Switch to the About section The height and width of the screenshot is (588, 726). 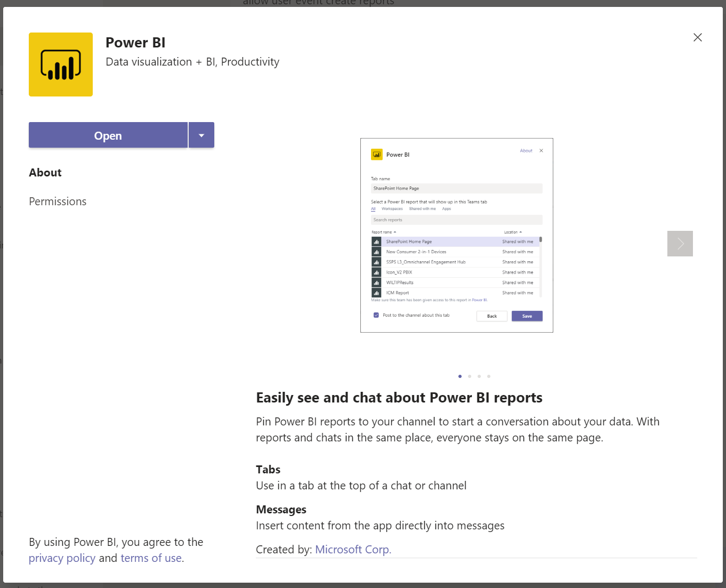click(x=45, y=173)
